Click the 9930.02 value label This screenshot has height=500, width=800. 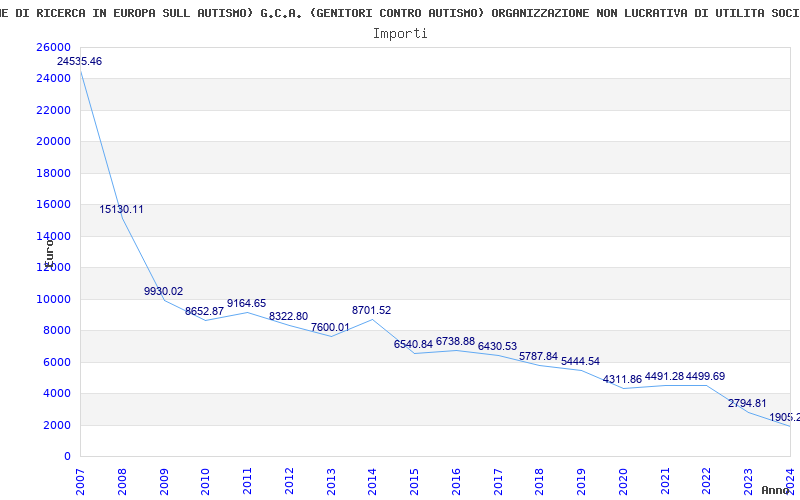click(163, 292)
